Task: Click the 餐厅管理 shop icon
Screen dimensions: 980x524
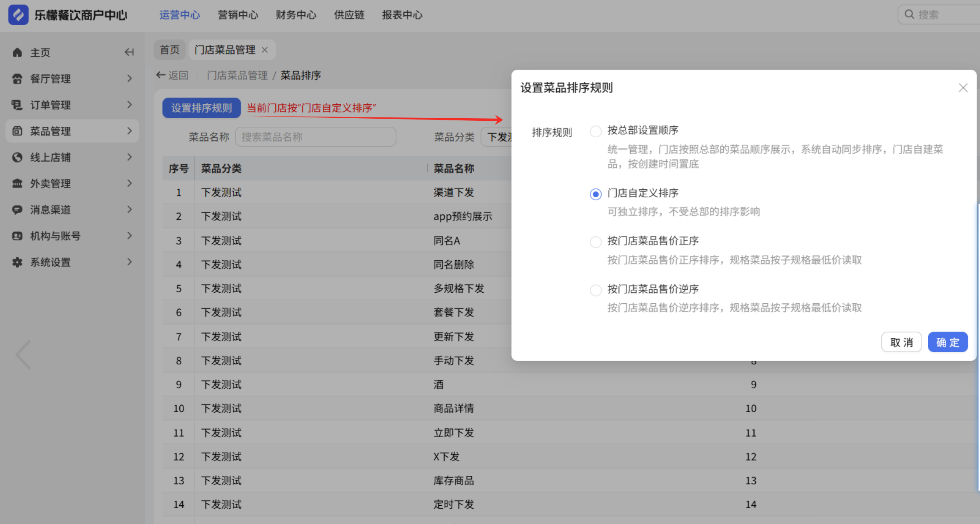Action: tap(17, 79)
